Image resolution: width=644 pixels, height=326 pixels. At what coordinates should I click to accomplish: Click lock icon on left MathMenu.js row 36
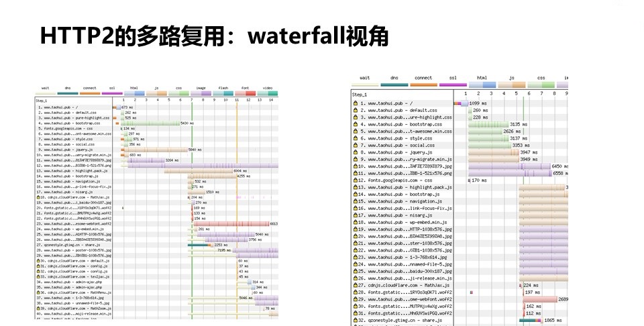(38, 292)
